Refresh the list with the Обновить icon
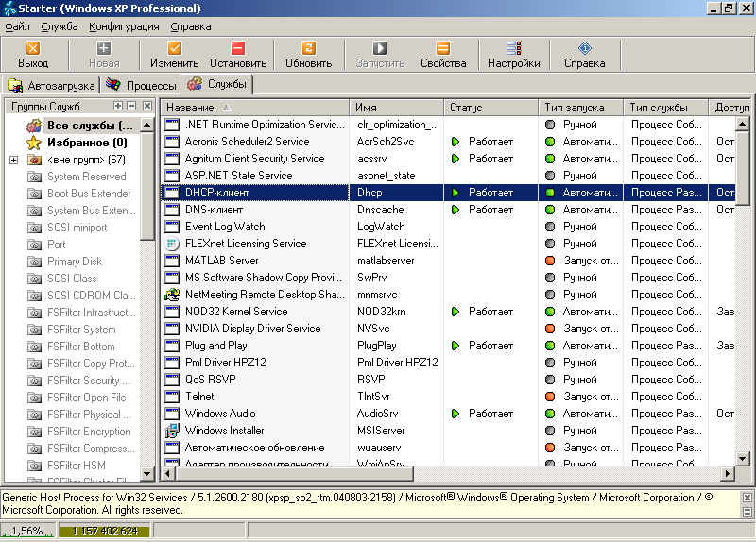756x542 pixels. [309, 48]
